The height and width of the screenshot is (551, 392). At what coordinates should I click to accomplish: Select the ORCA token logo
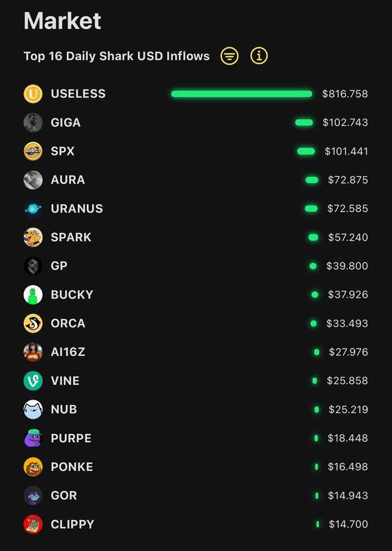(33, 323)
